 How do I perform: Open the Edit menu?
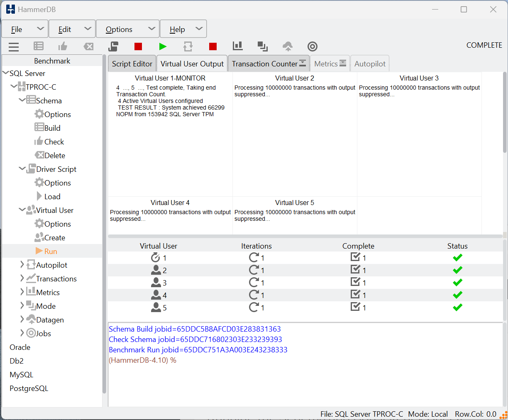point(72,29)
